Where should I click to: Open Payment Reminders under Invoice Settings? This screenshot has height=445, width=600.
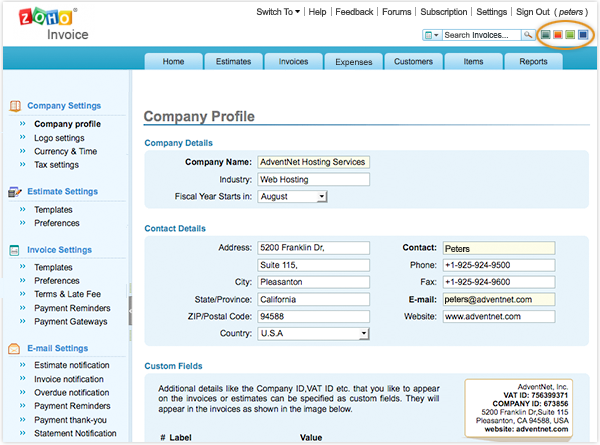point(72,308)
